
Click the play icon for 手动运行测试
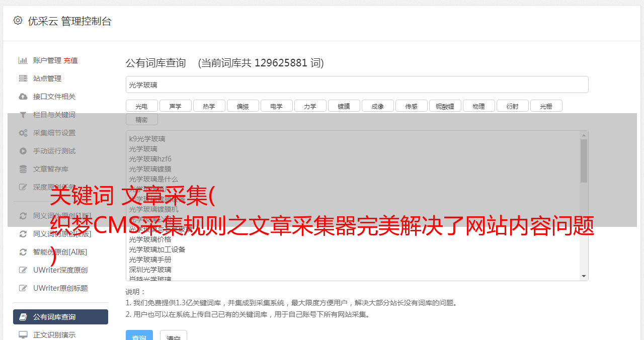(23, 151)
